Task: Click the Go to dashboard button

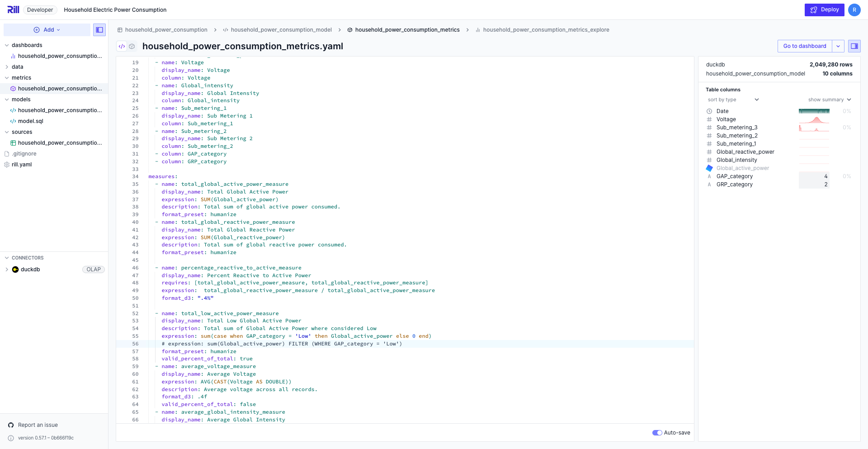Action: 804,46
